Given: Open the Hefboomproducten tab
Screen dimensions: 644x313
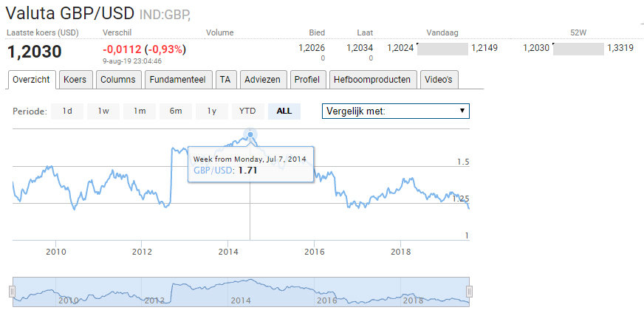Looking at the screenshot, I should 373,80.
